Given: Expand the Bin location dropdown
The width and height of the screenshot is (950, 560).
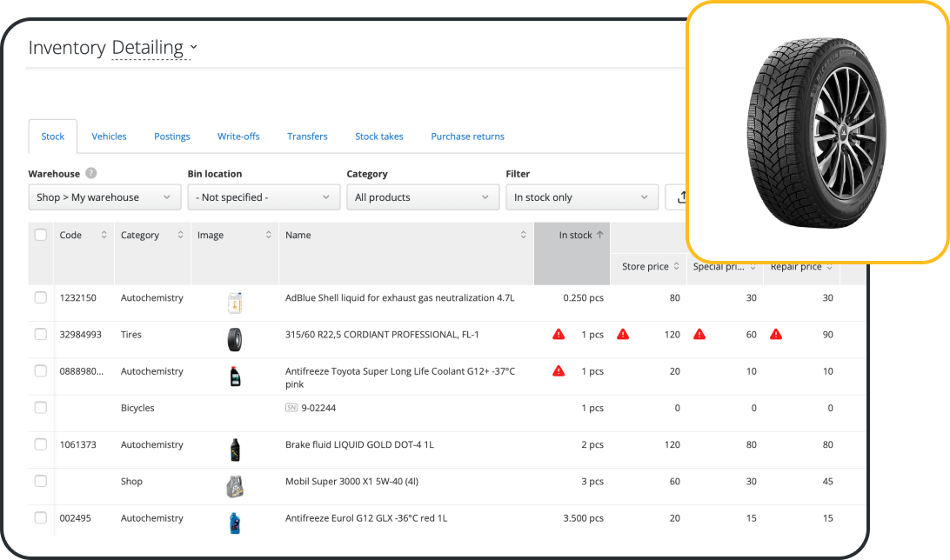Looking at the screenshot, I should point(263,197).
